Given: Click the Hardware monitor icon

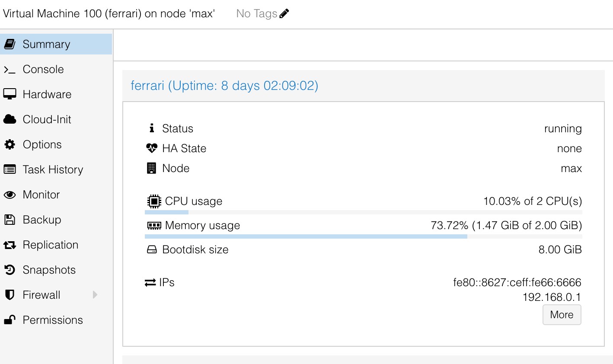Looking at the screenshot, I should coord(10,94).
